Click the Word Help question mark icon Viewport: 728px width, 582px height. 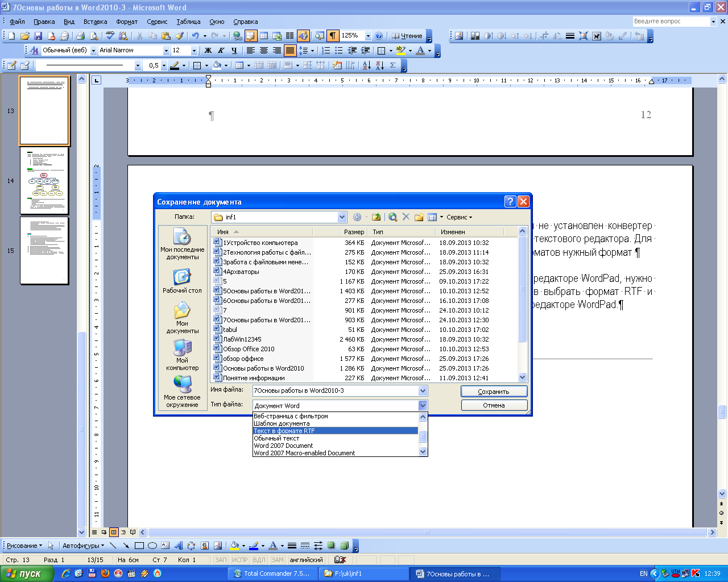pyautogui.click(x=379, y=36)
